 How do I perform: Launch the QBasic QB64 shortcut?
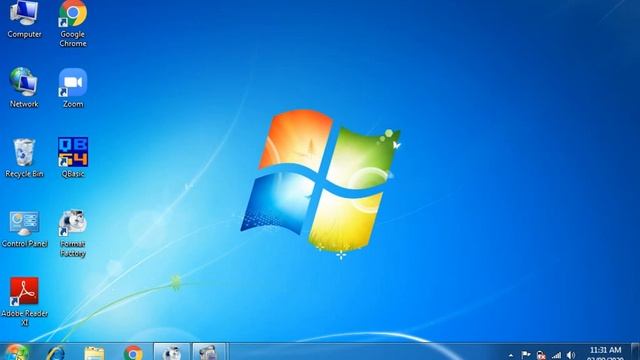(x=73, y=158)
